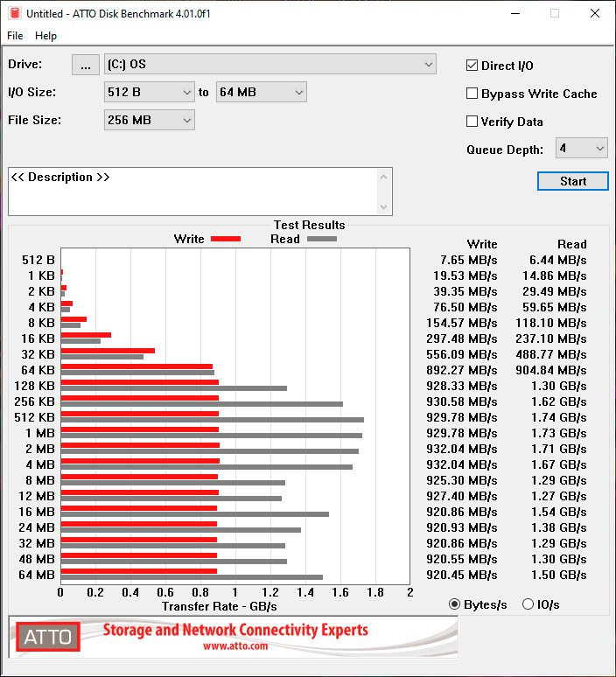Click the 512 B read value 6.44 MB/s
Image resolution: width=616 pixels, height=677 pixels.
(557, 260)
